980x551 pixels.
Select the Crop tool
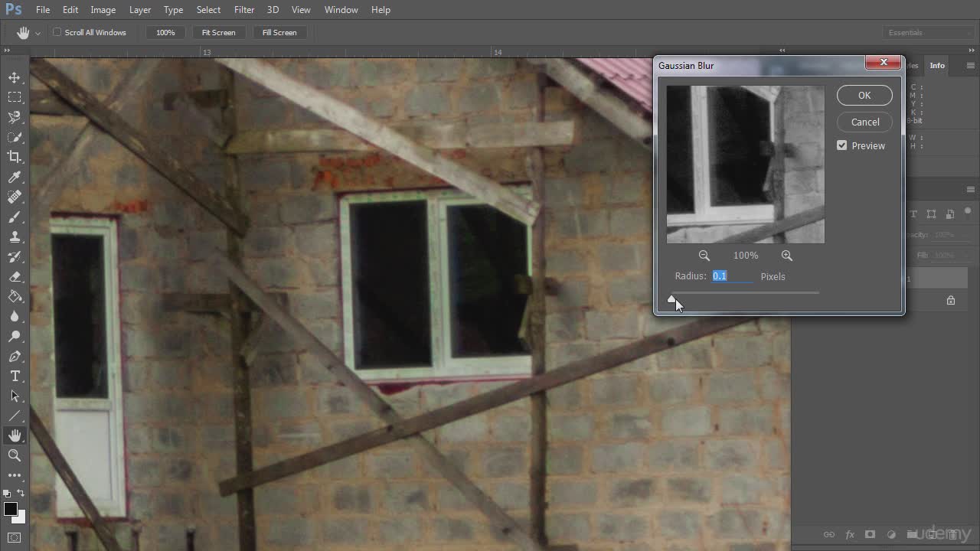click(15, 157)
